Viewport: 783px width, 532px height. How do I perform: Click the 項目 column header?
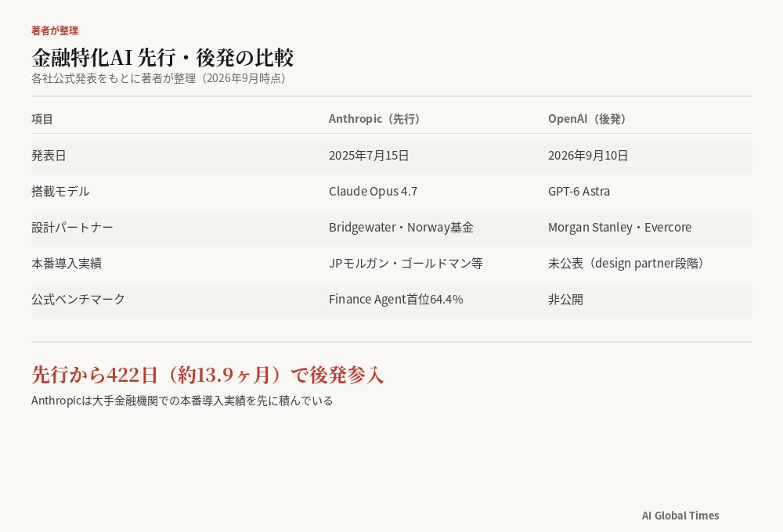coord(42,119)
